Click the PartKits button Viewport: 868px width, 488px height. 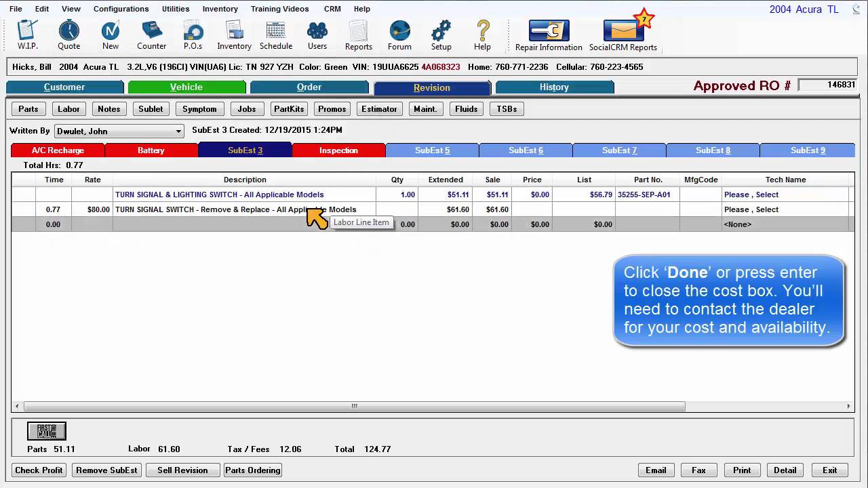289,109
